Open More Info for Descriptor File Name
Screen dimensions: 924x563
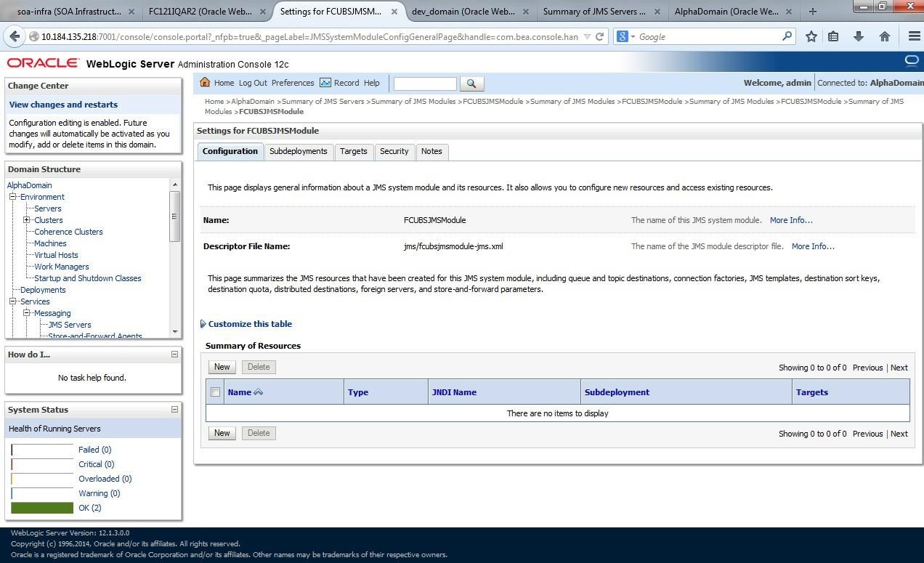(813, 246)
